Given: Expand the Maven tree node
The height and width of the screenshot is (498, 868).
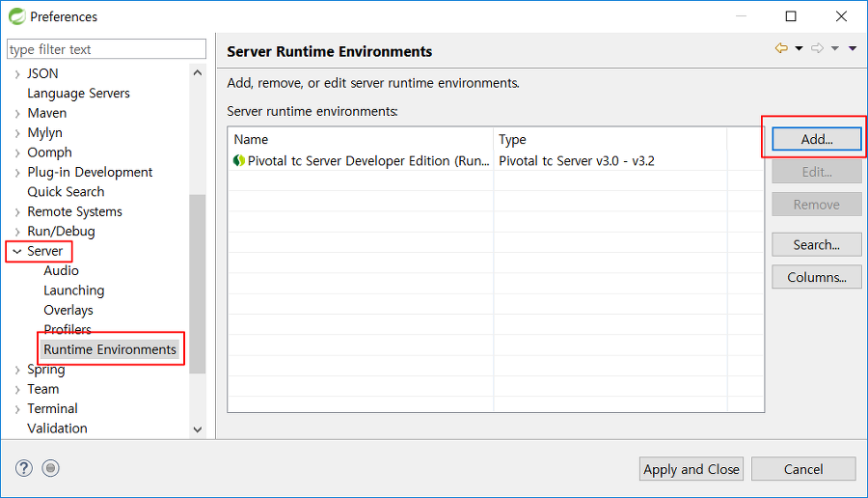Looking at the screenshot, I should point(17,114).
